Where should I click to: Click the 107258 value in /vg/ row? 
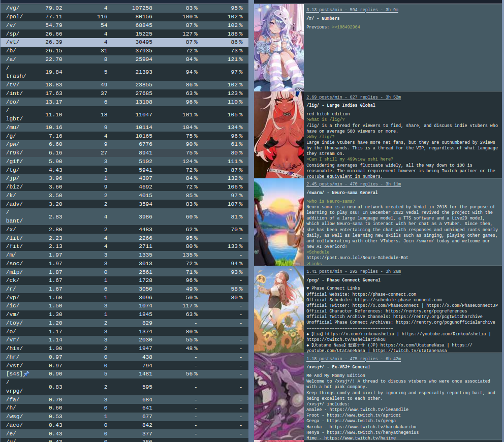tap(142, 8)
